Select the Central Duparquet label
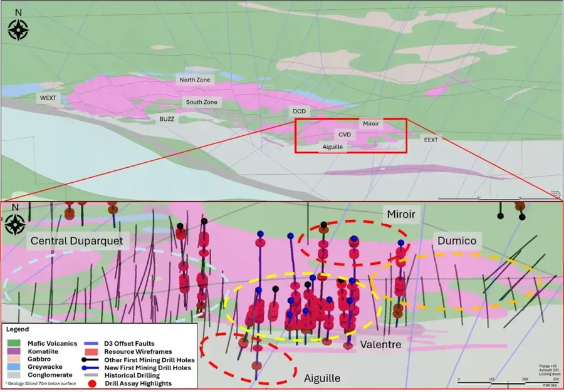Viewport: 564px width, 392px height. pyautogui.click(x=76, y=240)
